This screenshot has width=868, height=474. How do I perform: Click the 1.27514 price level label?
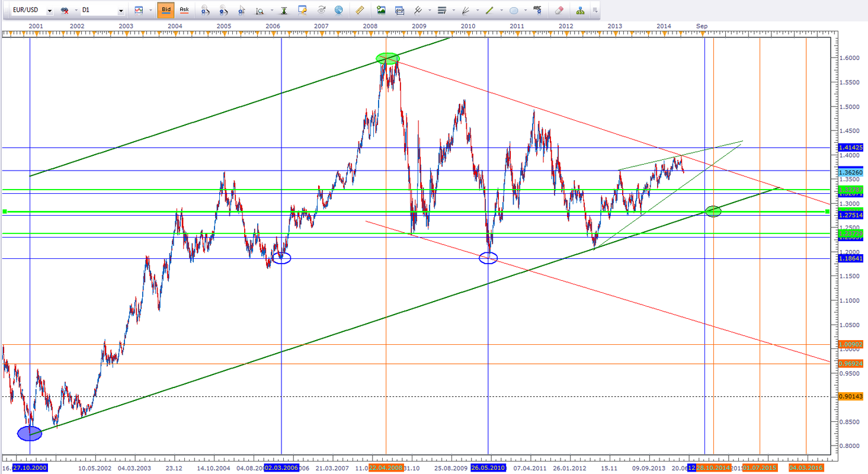click(x=852, y=215)
